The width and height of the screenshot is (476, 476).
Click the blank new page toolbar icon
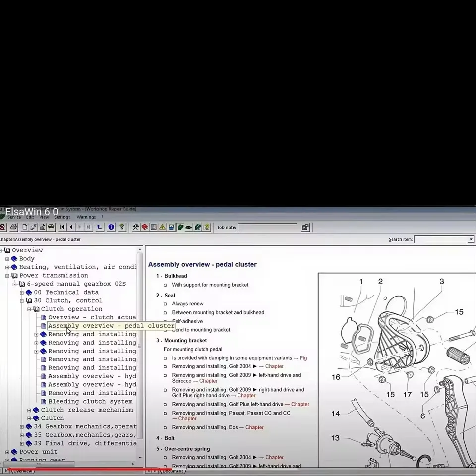tap(25, 227)
